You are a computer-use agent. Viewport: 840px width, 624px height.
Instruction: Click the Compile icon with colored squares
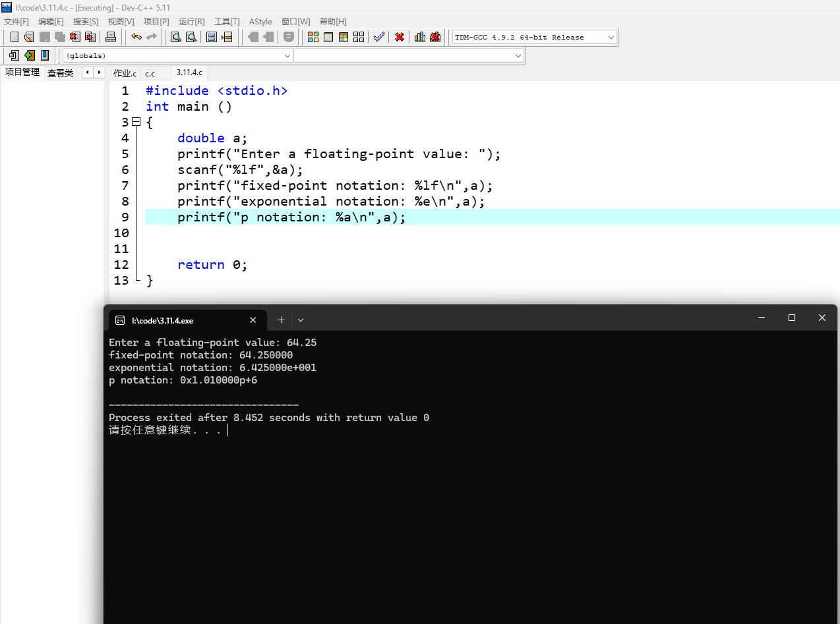point(313,37)
